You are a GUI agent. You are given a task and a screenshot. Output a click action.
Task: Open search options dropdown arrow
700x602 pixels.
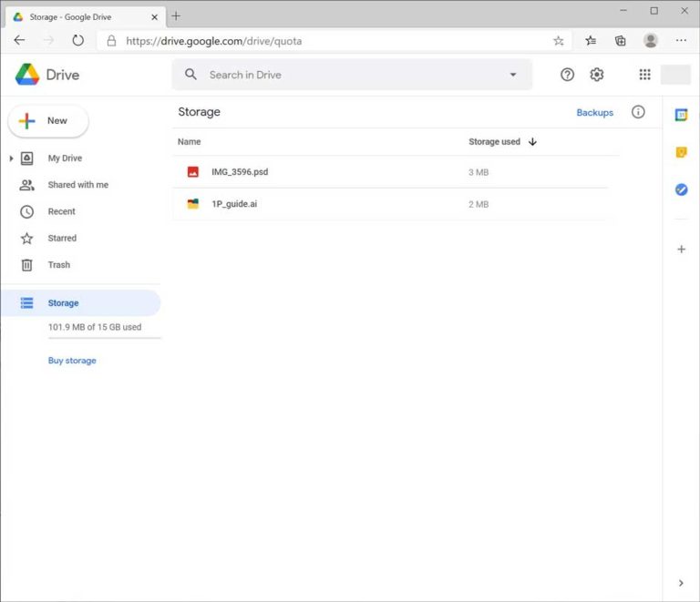pos(513,75)
